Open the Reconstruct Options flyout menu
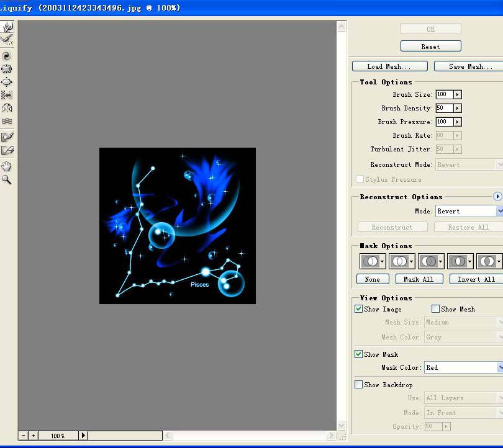The width and height of the screenshot is (503, 448). pyautogui.click(x=497, y=197)
